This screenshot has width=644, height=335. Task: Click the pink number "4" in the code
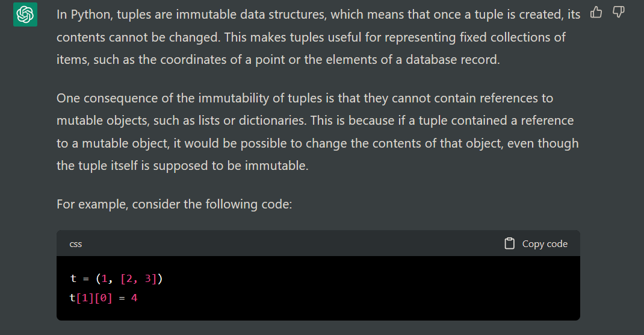[x=134, y=297]
